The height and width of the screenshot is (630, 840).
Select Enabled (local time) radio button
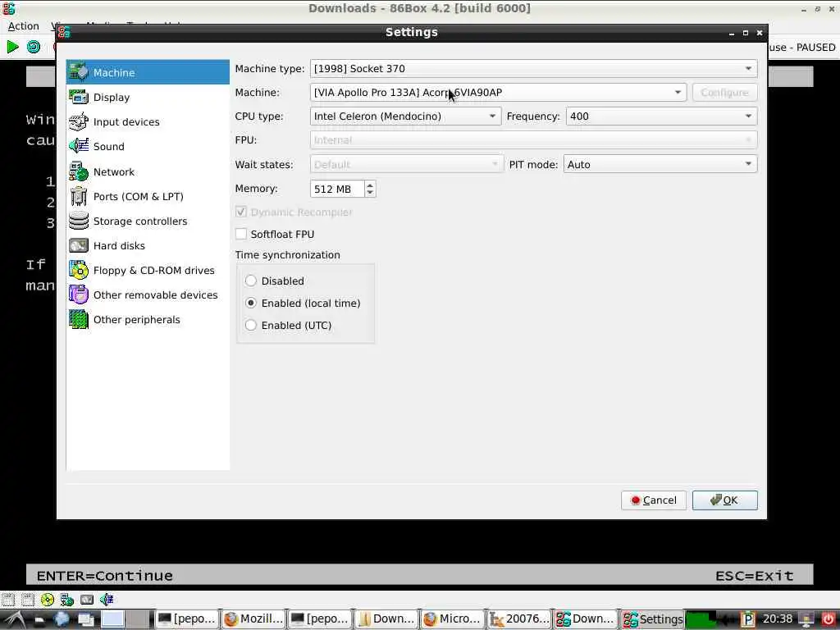coord(251,303)
